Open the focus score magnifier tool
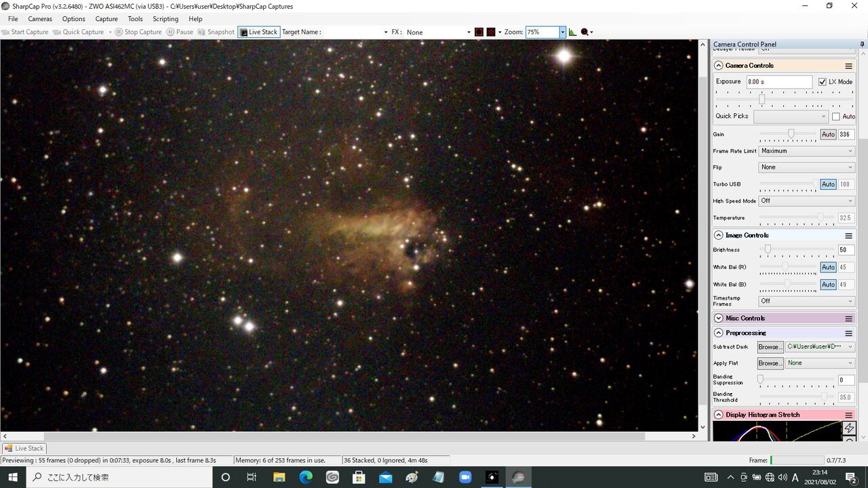 click(x=586, y=32)
